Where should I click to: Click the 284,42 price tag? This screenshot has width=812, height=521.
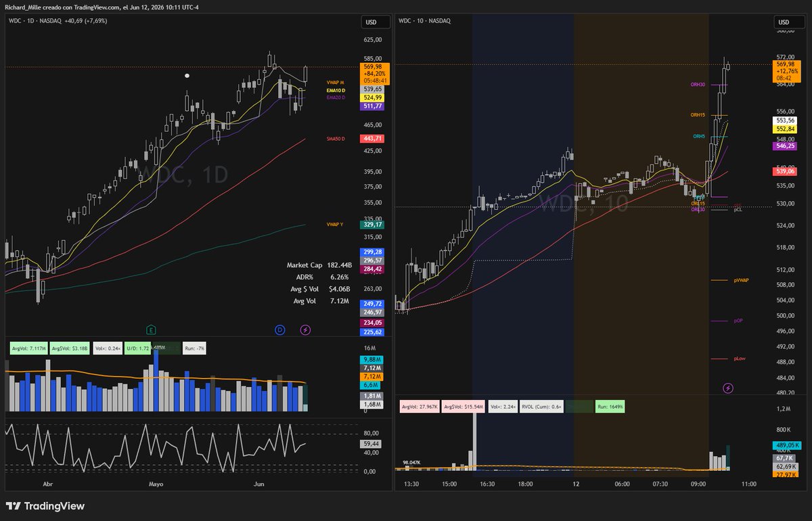point(373,269)
